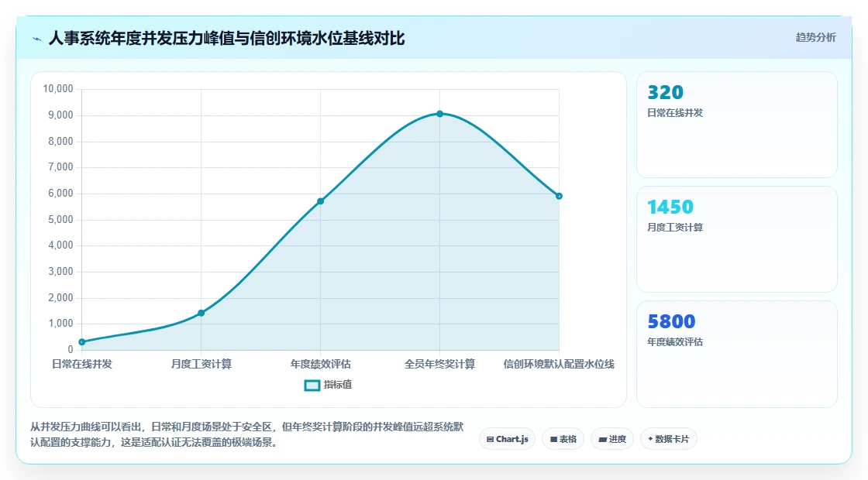Click the 10,000 y-axis value
The height and width of the screenshot is (480, 868).
[x=58, y=89]
